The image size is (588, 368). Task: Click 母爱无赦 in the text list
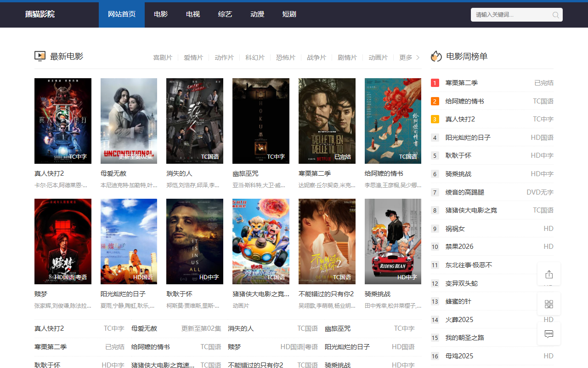[x=144, y=328]
